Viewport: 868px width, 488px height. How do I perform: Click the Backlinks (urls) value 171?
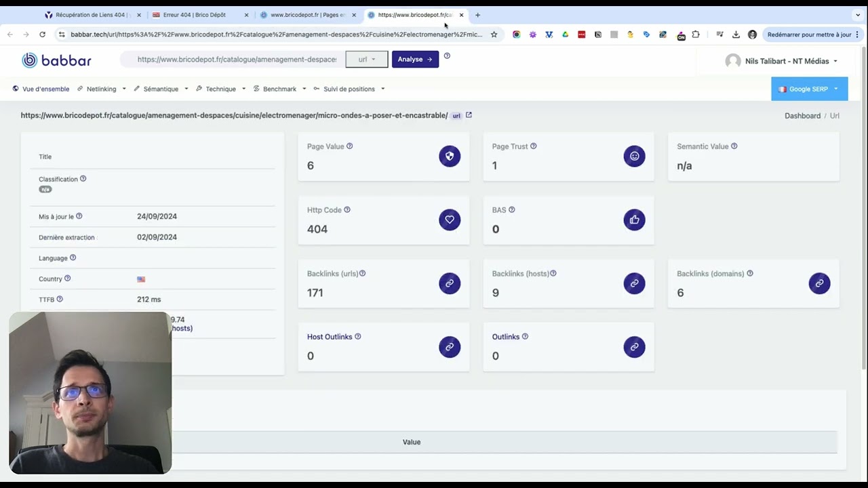(x=315, y=293)
